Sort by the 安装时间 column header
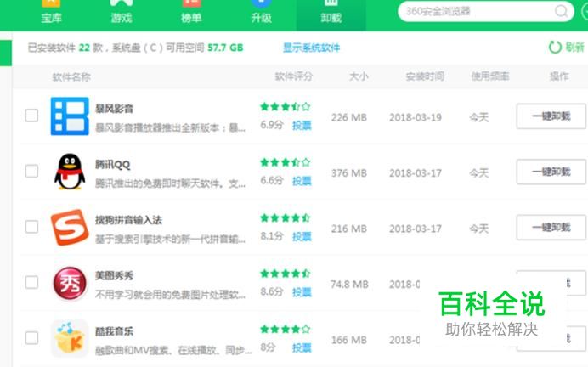The height and width of the screenshot is (367, 588). tap(425, 76)
